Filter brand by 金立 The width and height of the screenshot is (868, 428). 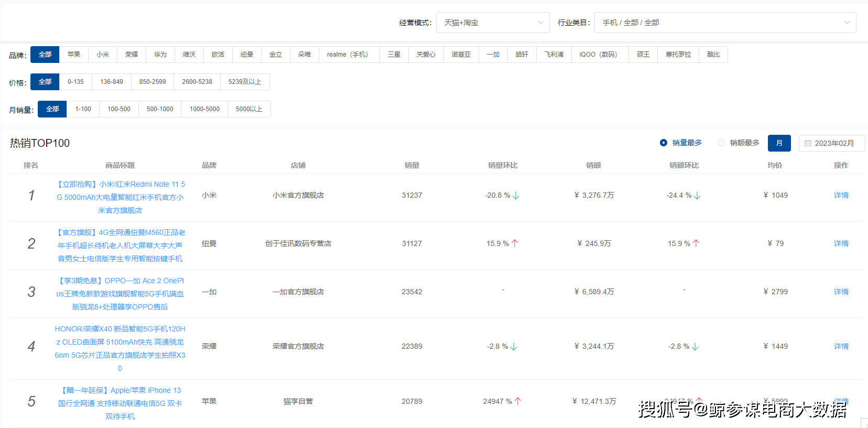point(276,55)
